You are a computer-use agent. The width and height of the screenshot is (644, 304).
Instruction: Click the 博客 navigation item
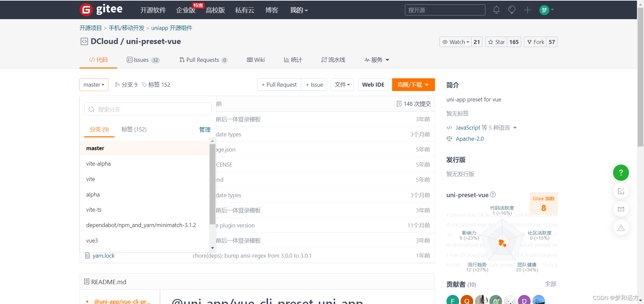pyautogui.click(x=272, y=10)
